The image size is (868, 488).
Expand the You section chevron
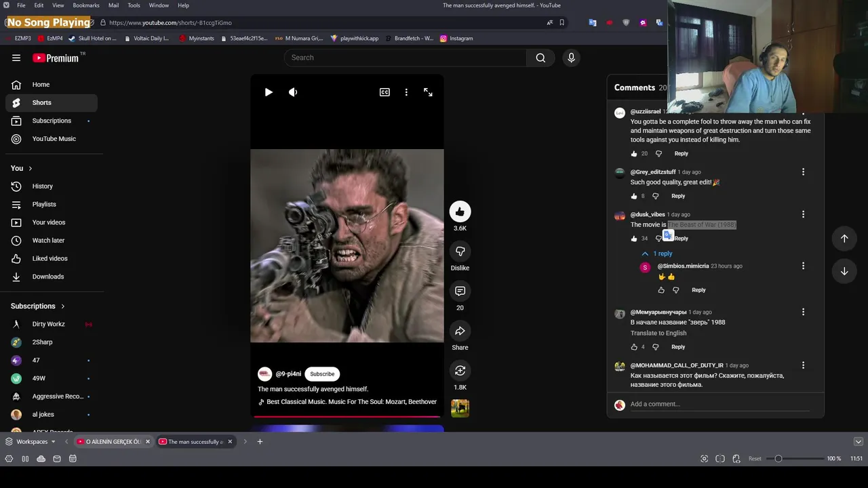click(30, 168)
